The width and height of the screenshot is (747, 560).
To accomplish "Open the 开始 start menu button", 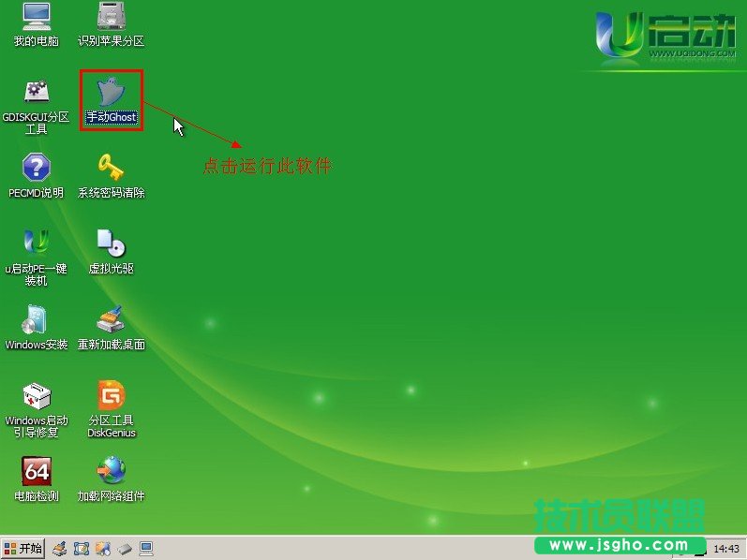I will 23,548.
